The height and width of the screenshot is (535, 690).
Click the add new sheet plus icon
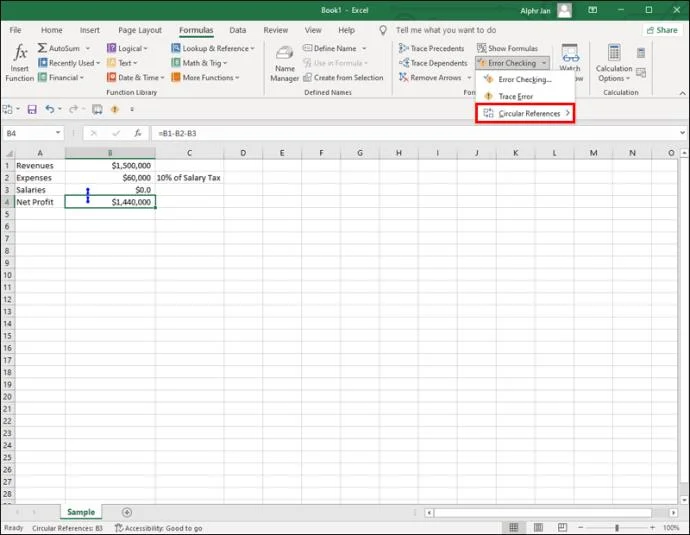click(x=127, y=512)
